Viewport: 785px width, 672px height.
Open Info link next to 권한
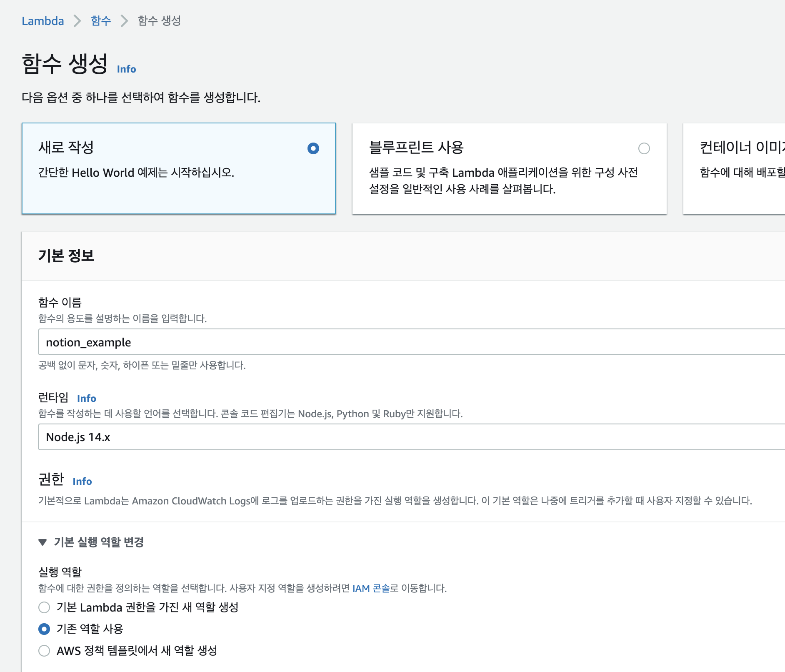tap(82, 481)
